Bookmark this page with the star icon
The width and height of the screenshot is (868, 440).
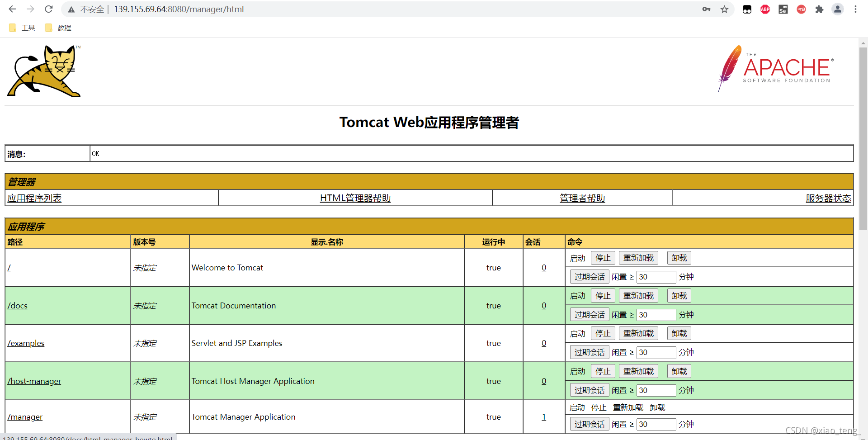point(724,9)
